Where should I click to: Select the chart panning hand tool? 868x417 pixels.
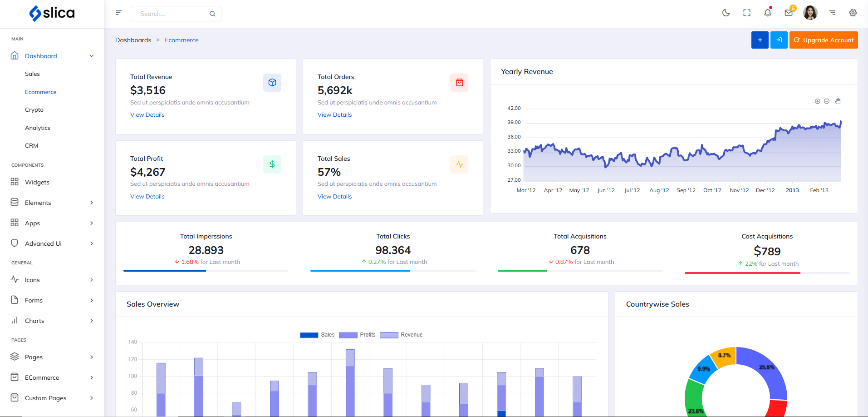[x=838, y=101]
